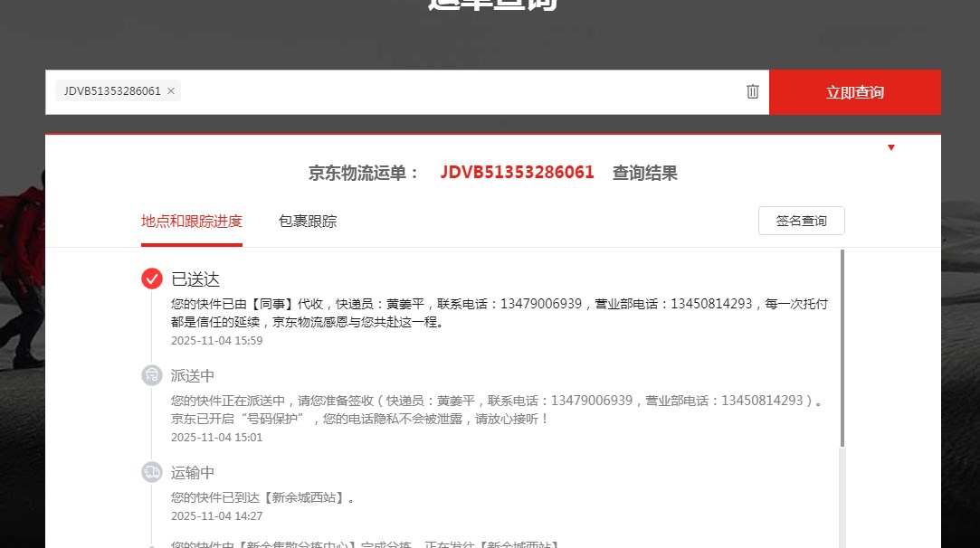The height and width of the screenshot is (548, 980).
Task: Click the 运输中 truck status icon
Action: pyautogui.click(x=152, y=472)
